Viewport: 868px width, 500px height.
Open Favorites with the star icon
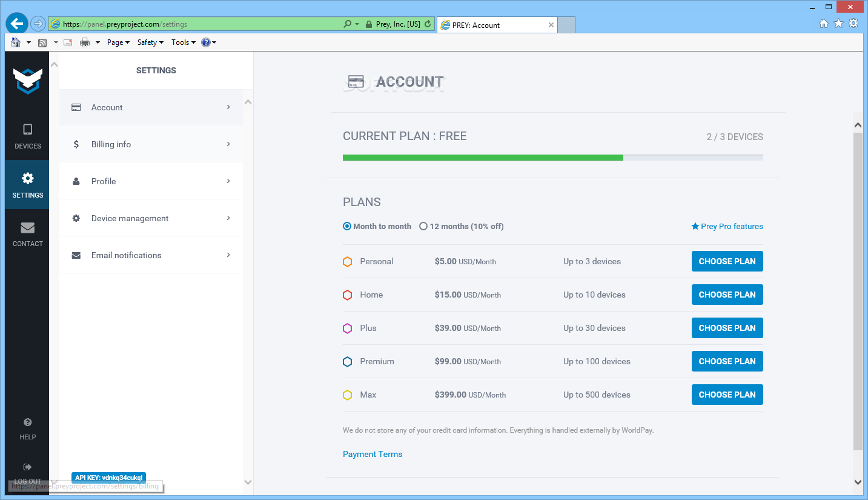[838, 24]
